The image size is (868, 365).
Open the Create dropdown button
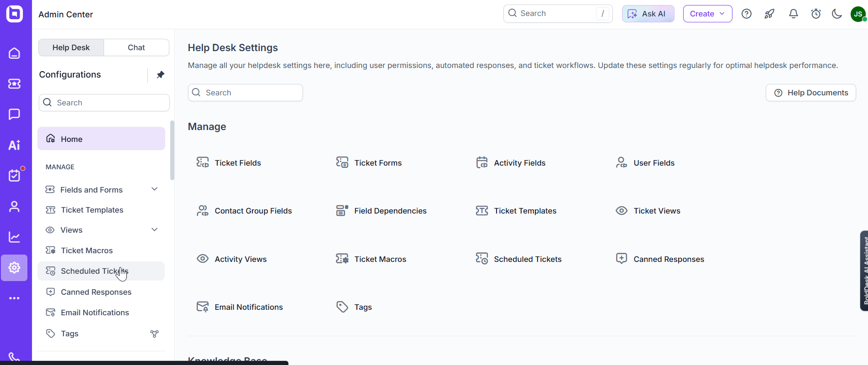click(707, 14)
